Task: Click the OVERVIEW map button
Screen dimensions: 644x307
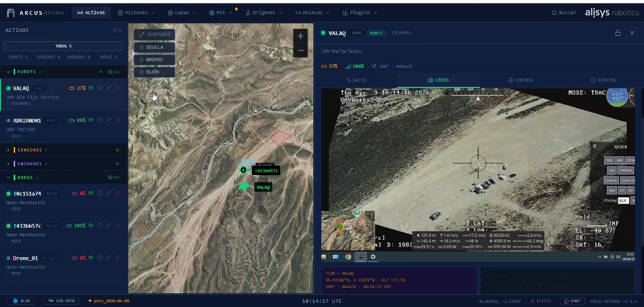Action: 154,34
